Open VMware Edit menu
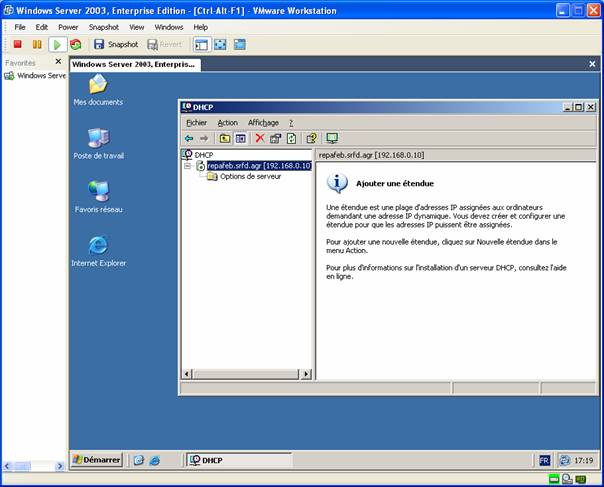 pos(42,27)
